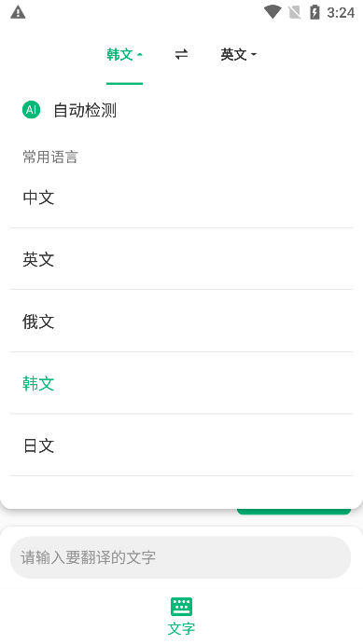Focus the 请输入要翻译的文字 input field
363x644 pixels.
(x=180, y=557)
